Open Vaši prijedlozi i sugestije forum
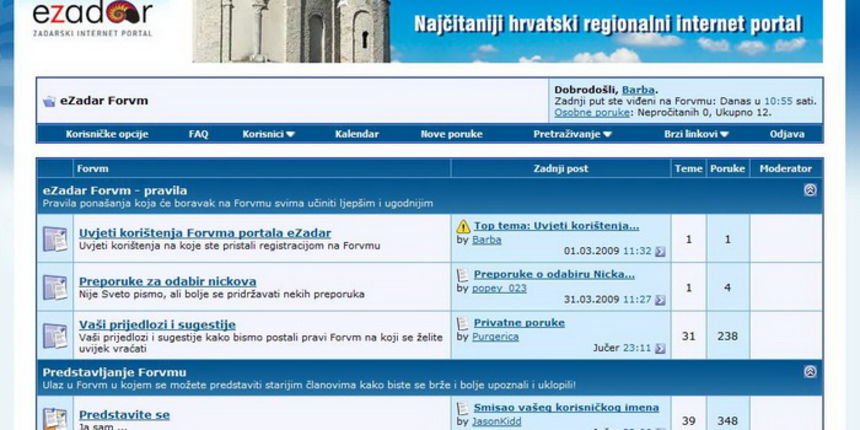The height and width of the screenshot is (430, 860). click(157, 324)
